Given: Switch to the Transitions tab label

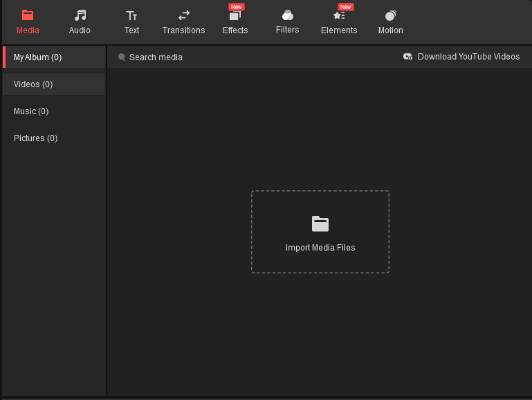Looking at the screenshot, I should pyautogui.click(x=183, y=30).
